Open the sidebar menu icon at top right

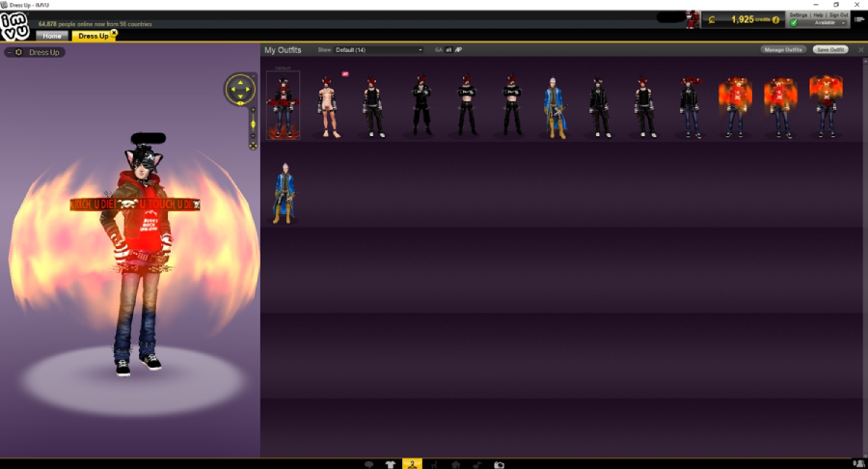tap(859, 19)
